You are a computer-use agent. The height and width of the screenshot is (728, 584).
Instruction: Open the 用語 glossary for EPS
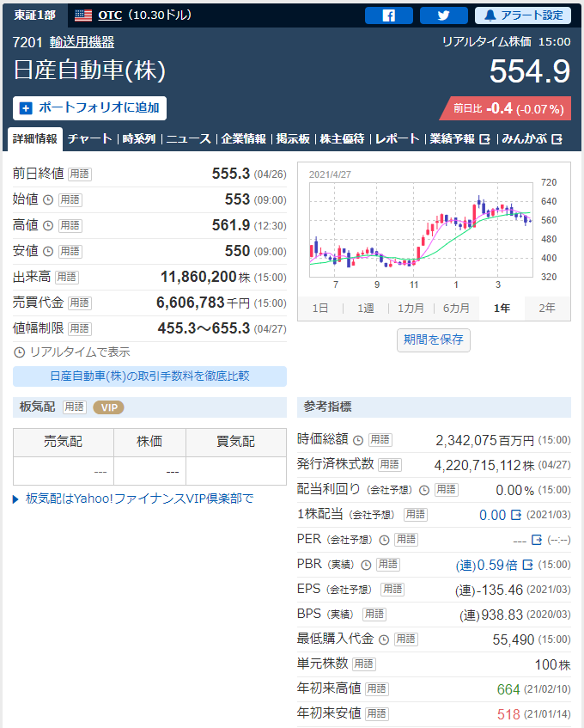[x=392, y=589]
